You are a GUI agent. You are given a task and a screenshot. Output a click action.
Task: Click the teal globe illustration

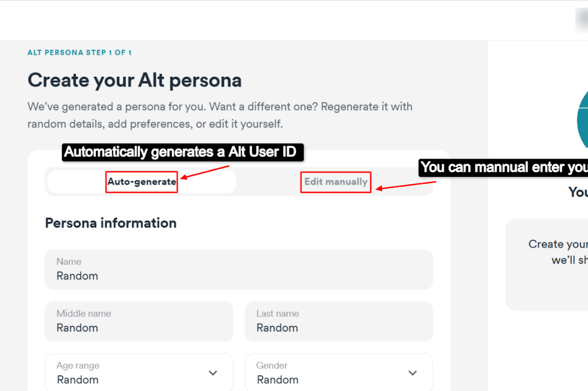click(582, 120)
